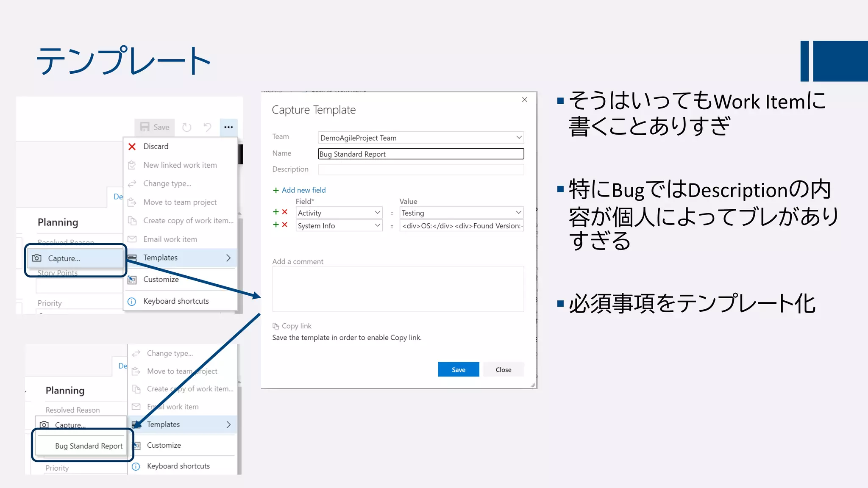Viewport: 868px width, 488px height.
Task: Open Keyboard shortcuts in upper menu
Action: tap(180, 301)
